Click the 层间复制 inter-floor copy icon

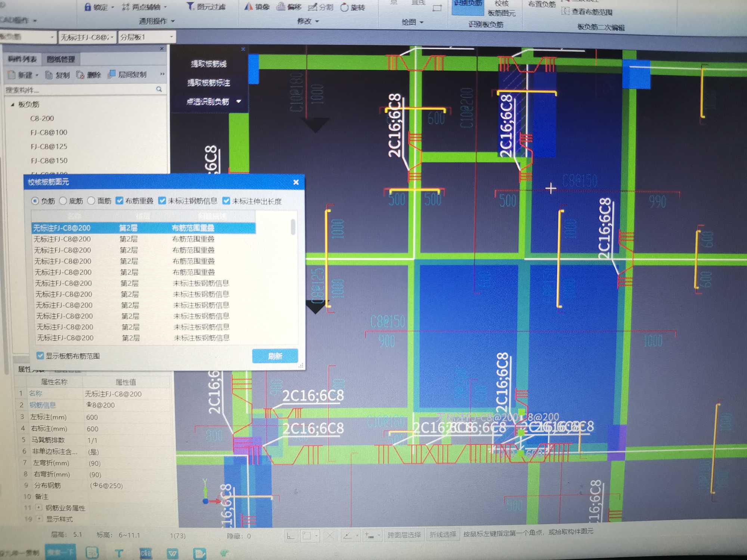[111, 74]
